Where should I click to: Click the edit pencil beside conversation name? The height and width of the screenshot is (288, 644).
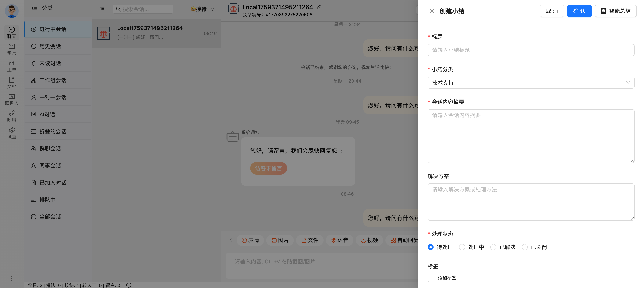pyautogui.click(x=319, y=7)
